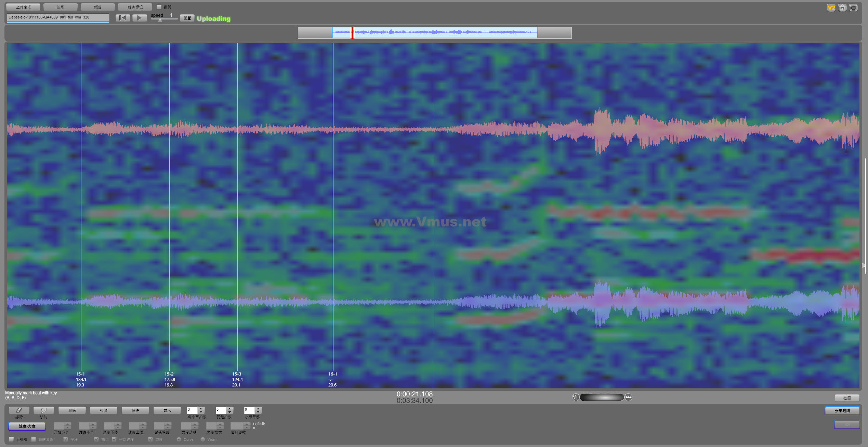Image resolution: width=868 pixels, height=447 pixels.
Task: Enable the 翻页 page-turn checkbox
Action: click(159, 7)
